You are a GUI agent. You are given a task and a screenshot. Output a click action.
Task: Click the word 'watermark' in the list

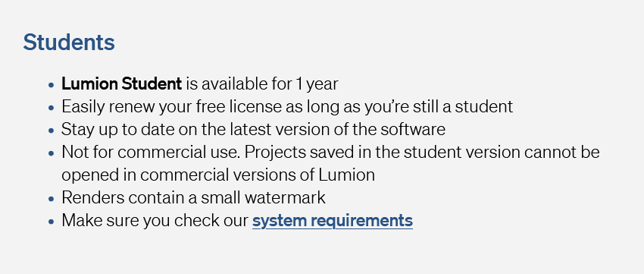pyautogui.click(x=285, y=198)
